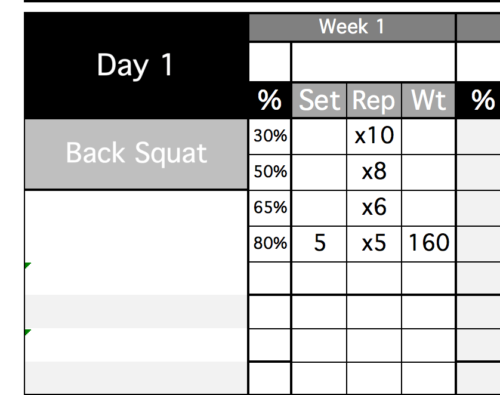Select the empty Wt cell in 30% row
The image size is (500, 395).
click(429, 136)
